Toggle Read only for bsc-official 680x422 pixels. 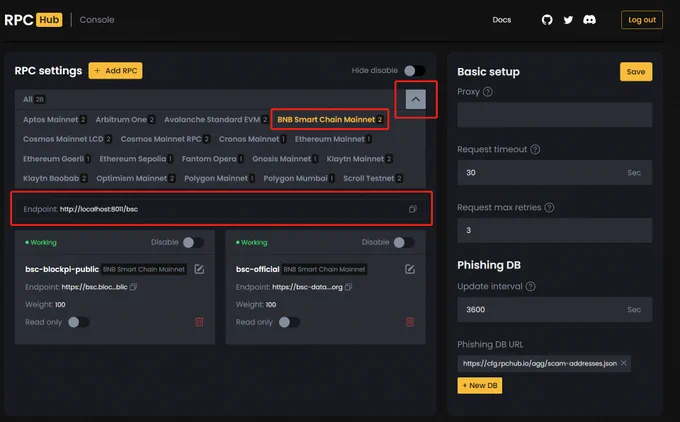[290, 322]
